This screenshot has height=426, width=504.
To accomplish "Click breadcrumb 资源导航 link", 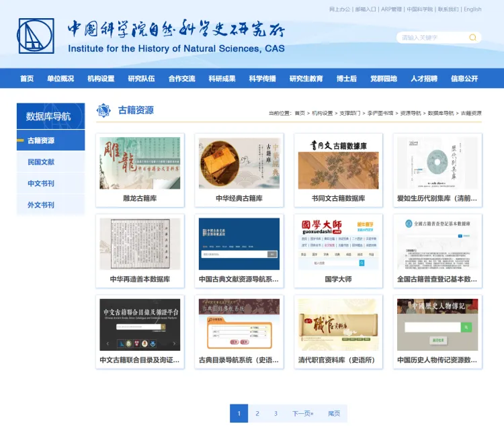I will (x=411, y=113).
